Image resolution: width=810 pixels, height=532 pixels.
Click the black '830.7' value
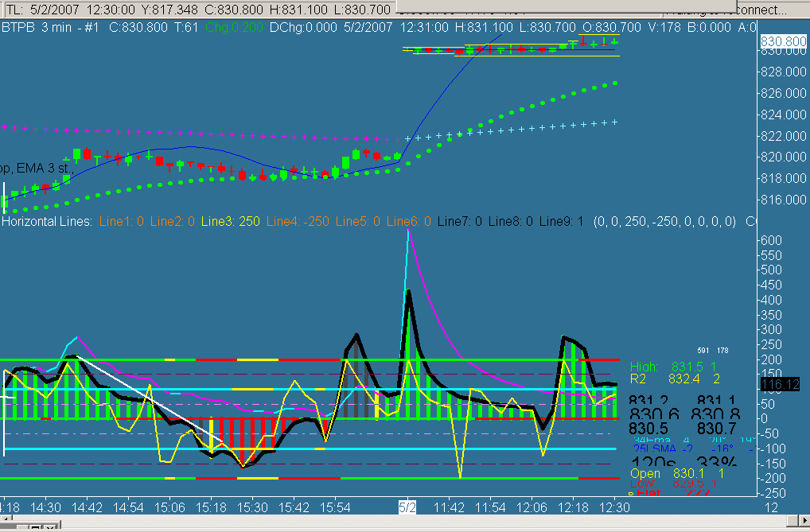coord(717,429)
